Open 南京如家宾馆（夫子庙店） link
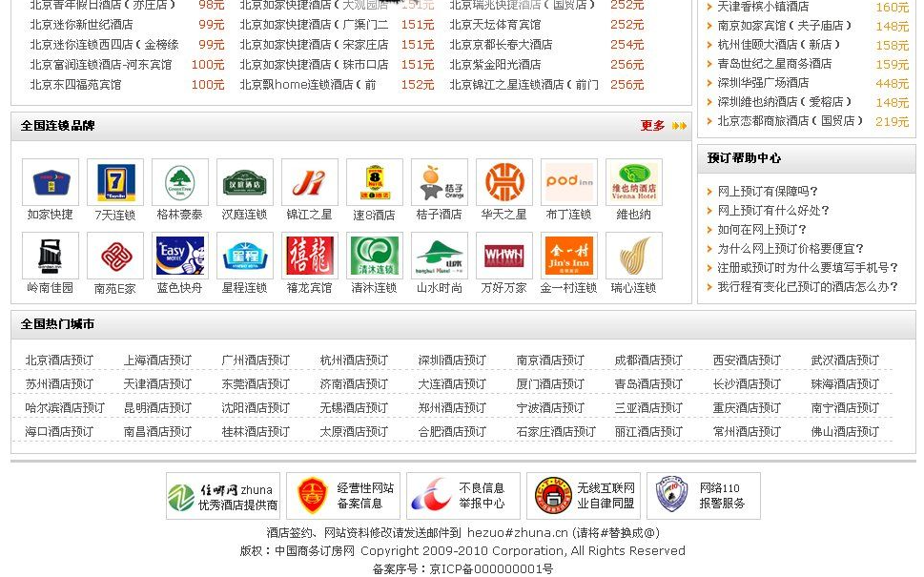 [x=785, y=26]
